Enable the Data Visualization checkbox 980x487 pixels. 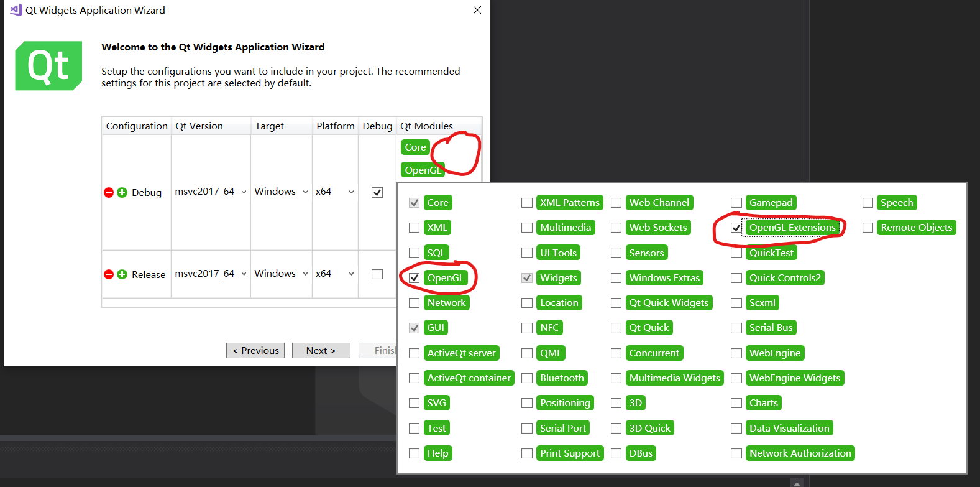tap(736, 429)
